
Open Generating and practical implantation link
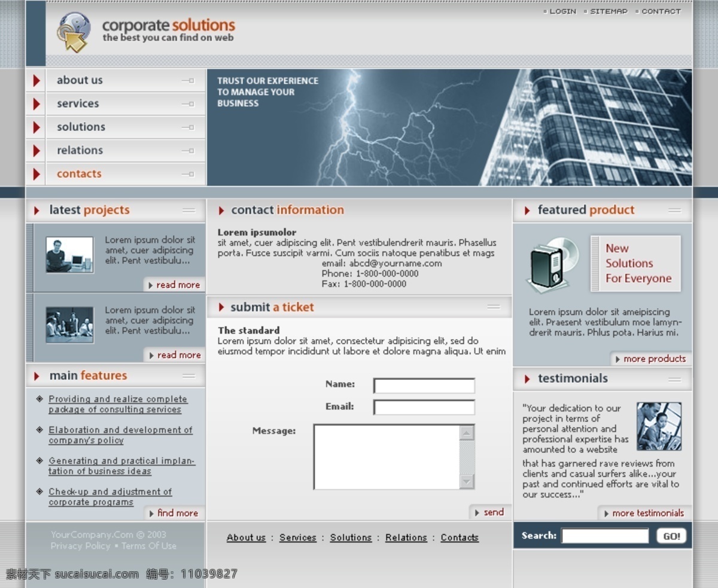pyautogui.click(x=122, y=466)
